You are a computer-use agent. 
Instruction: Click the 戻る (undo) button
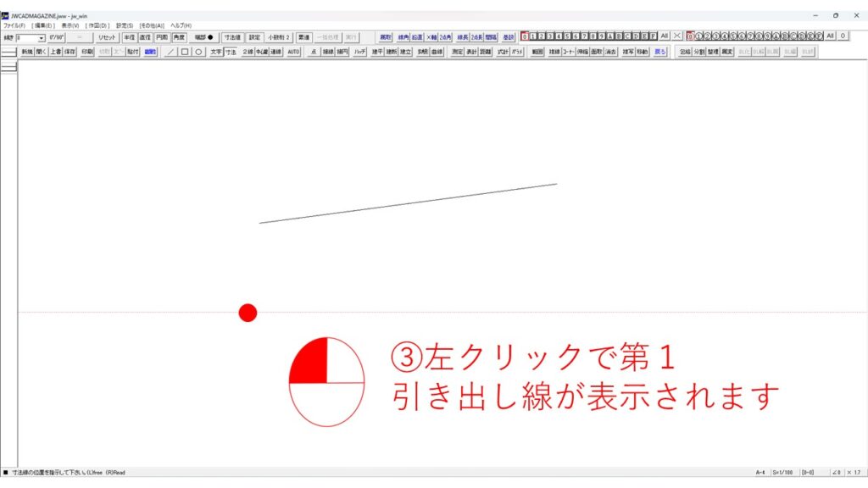pyautogui.click(x=660, y=52)
